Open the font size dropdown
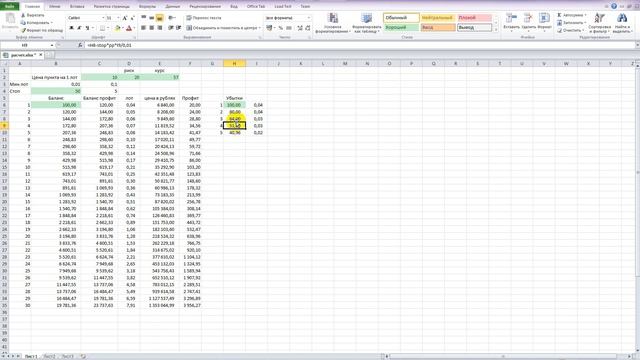The image size is (640, 360). (x=118, y=18)
